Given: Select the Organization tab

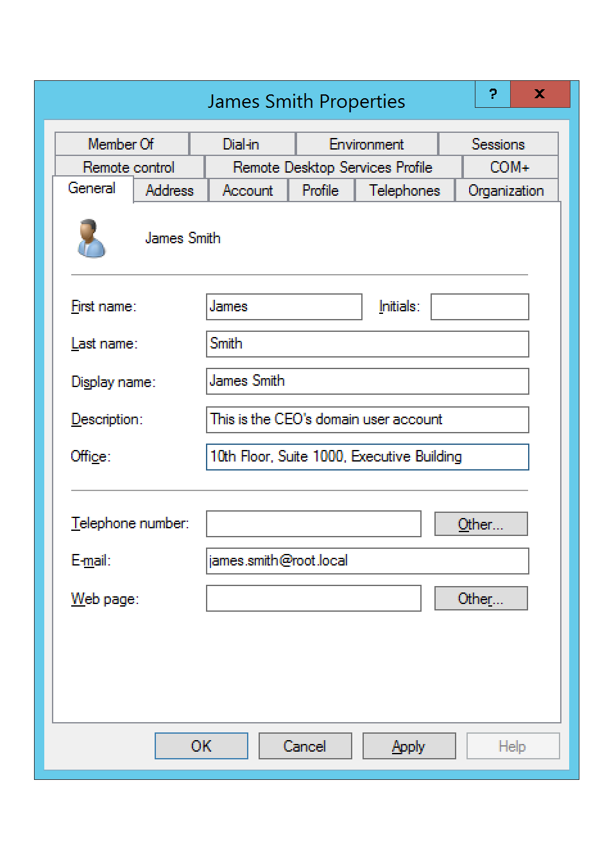Looking at the screenshot, I should click(x=506, y=191).
